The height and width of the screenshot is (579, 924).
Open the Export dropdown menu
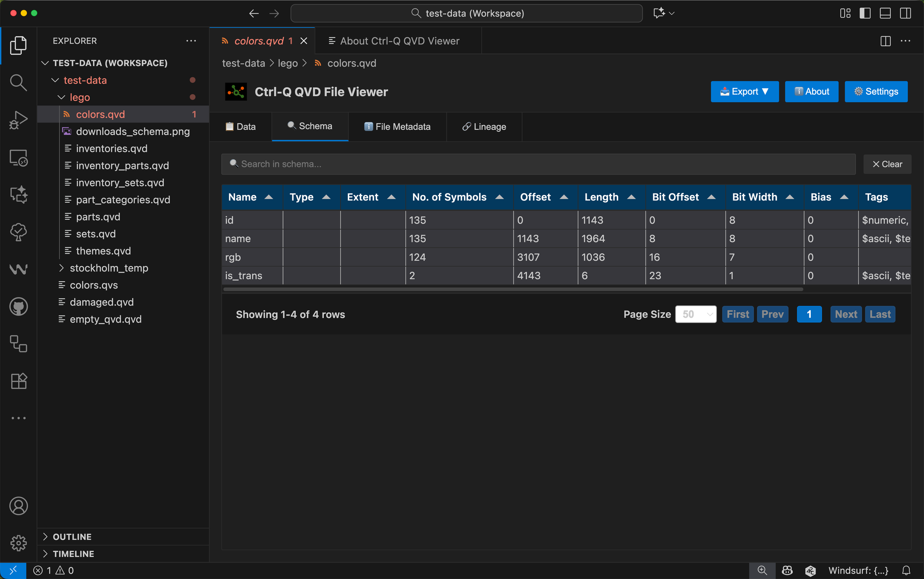[x=744, y=91]
